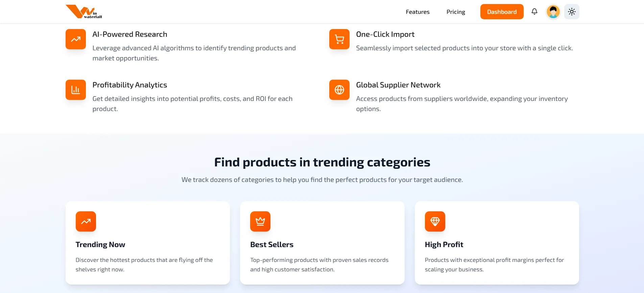
Task: Open notifications via the bell icon
Action: click(534, 11)
